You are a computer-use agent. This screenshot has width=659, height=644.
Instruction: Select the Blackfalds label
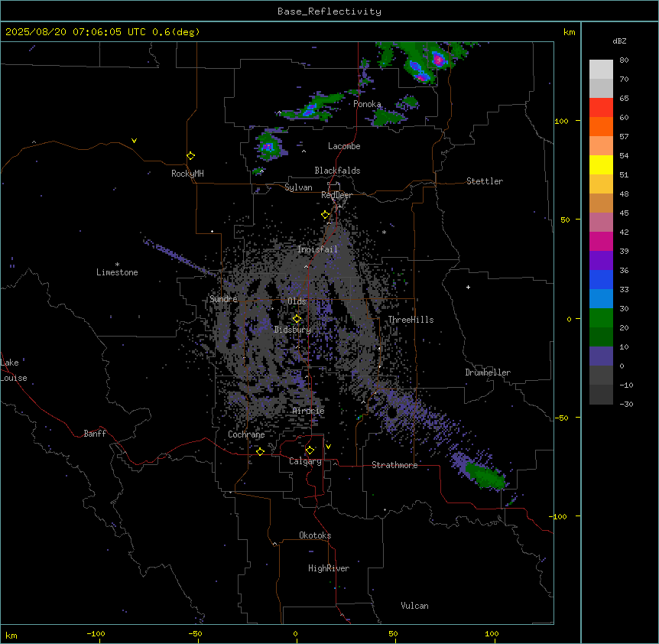pos(337,171)
